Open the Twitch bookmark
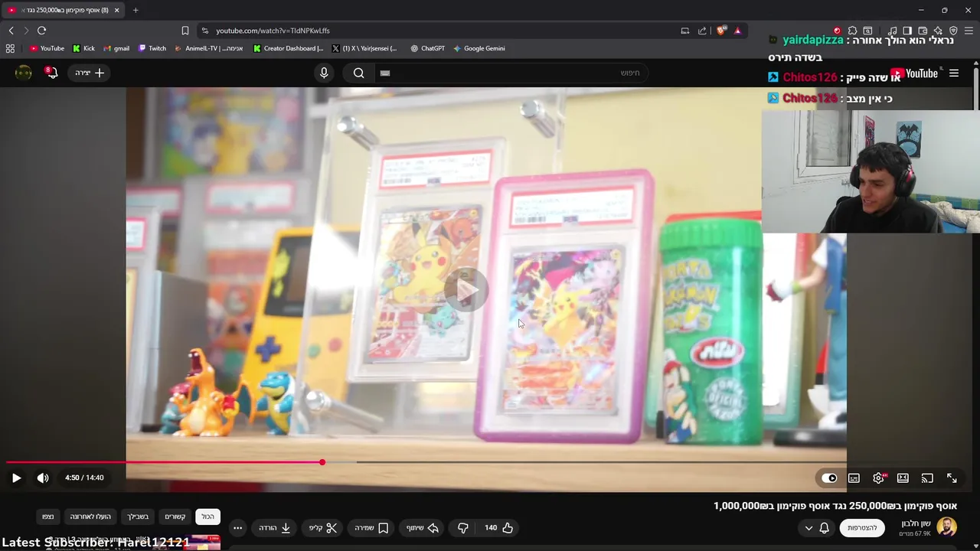This screenshot has width=980, height=551. [152, 48]
